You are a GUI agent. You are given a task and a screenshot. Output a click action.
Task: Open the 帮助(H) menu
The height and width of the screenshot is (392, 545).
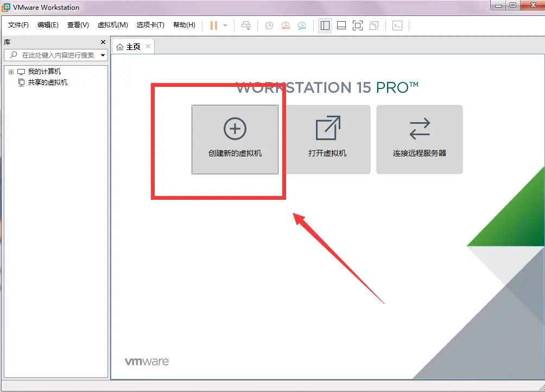(x=184, y=25)
